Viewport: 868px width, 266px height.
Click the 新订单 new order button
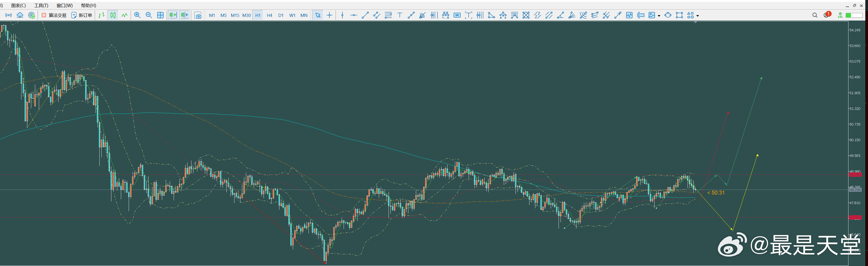(82, 15)
